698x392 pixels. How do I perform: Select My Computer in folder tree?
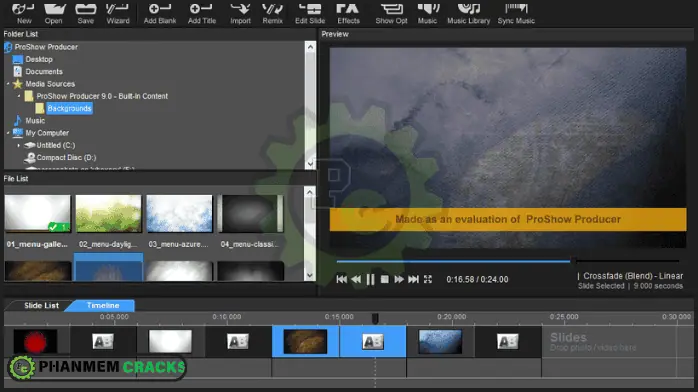click(x=47, y=133)
